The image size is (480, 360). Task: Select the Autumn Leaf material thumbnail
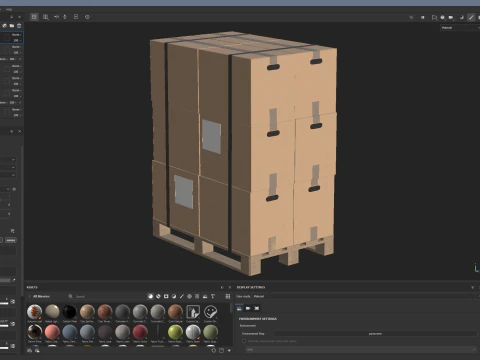click(35, 312)
